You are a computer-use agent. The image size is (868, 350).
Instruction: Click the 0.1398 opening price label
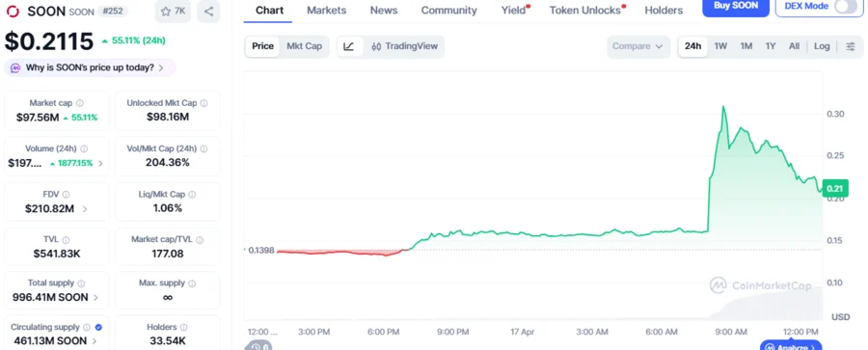pos(261,251)
